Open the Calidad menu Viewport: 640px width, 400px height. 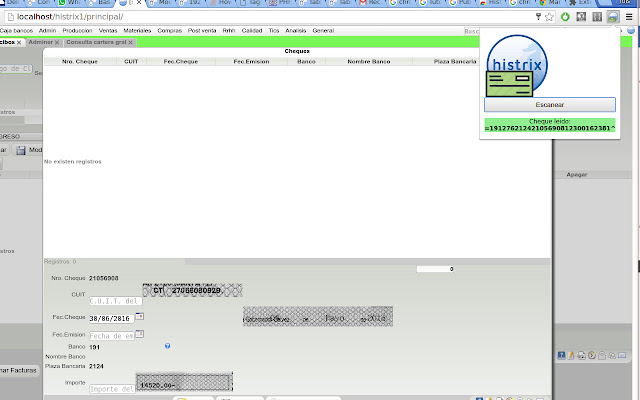coord(252,31)
